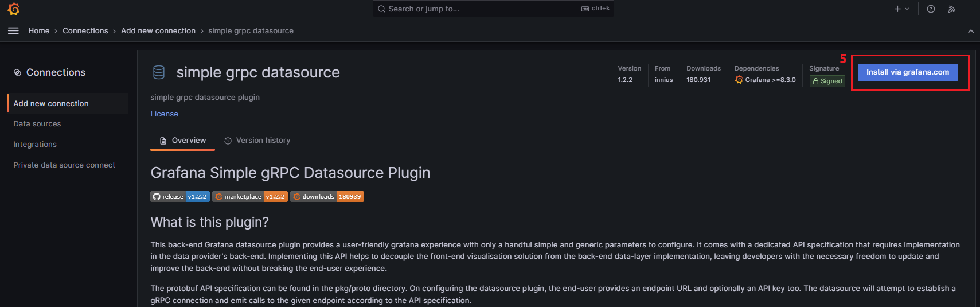Open the marketplace v1.2.2 badge
980x307 pixels.
pos(250,197)
